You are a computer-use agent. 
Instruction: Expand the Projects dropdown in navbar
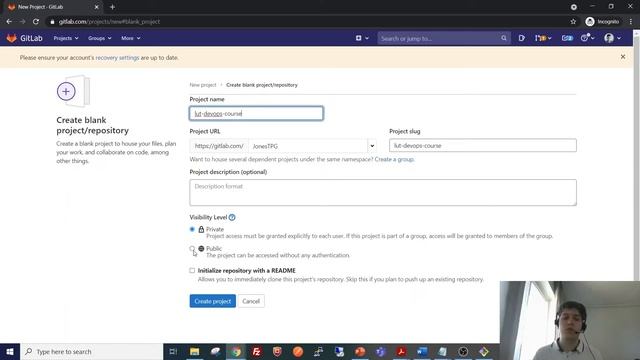66,38
